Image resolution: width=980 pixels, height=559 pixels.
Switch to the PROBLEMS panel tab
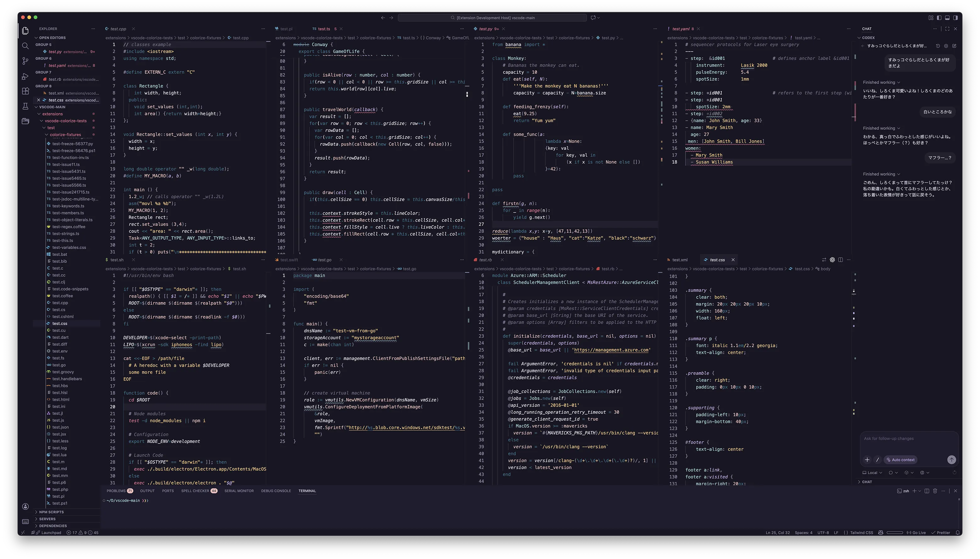(116, 491)
